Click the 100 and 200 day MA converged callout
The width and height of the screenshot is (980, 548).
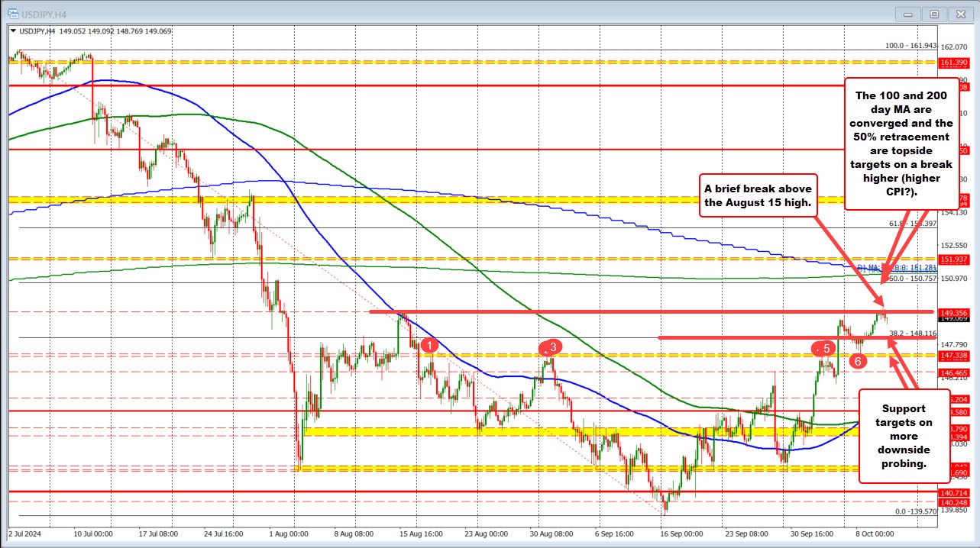click(x=903, y=137)
